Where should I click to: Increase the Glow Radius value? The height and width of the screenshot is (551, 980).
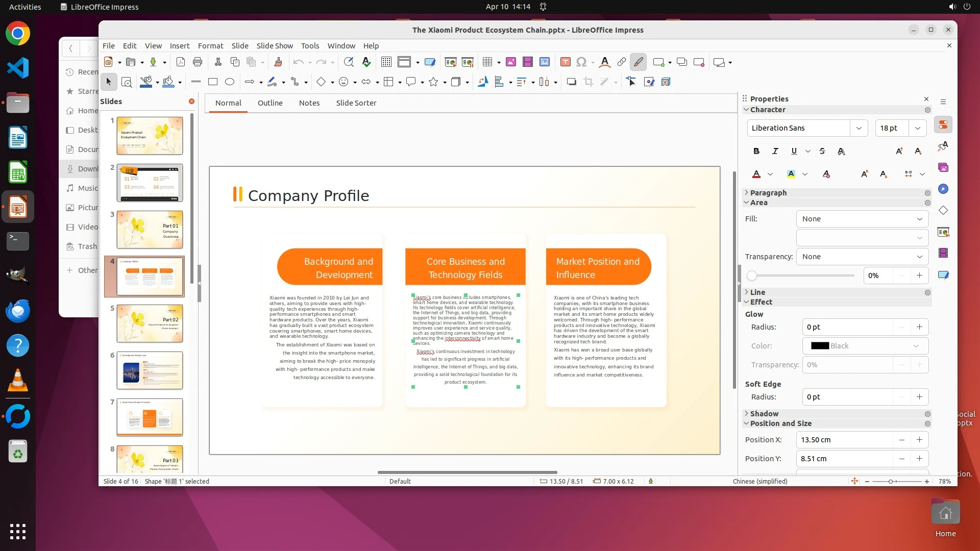coord(919,327)
